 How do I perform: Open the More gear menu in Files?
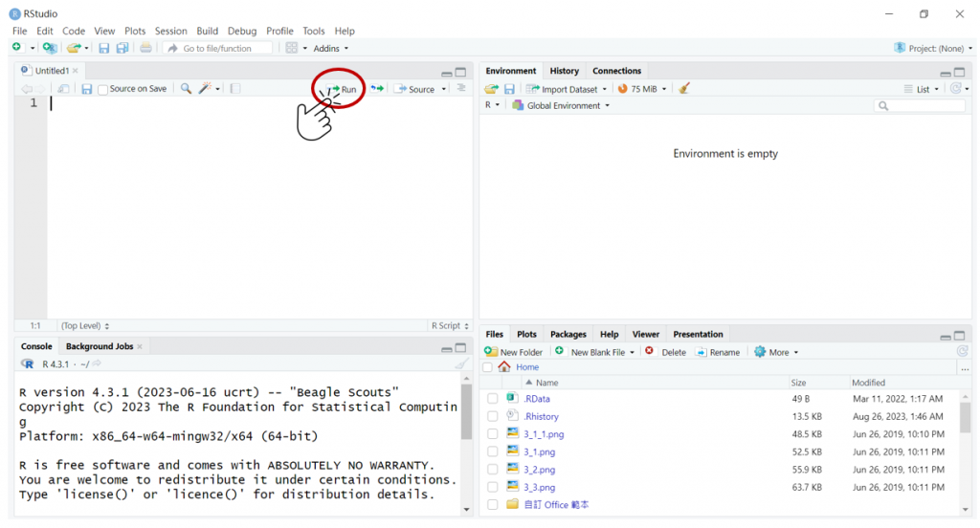pyautogui.click(x=776, y=352)
